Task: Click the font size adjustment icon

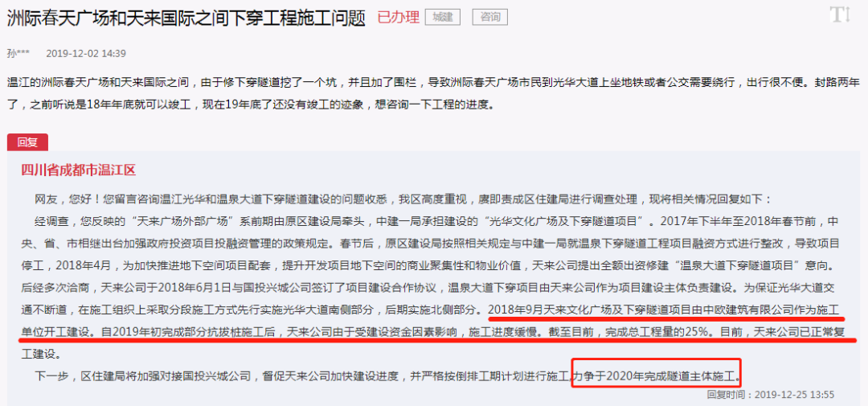Action: tap(840, 15)
